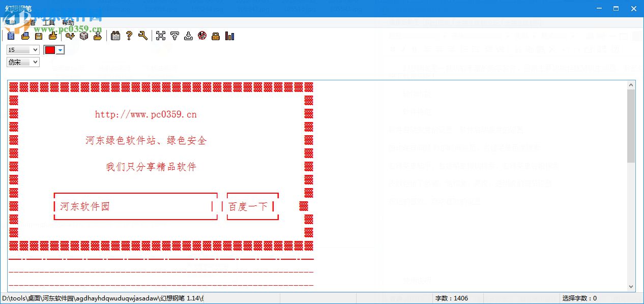The height and width of the screenshot is (304, 644).
Task: Click the 选择字数：0 status entry
Action: tap(579, 298)
